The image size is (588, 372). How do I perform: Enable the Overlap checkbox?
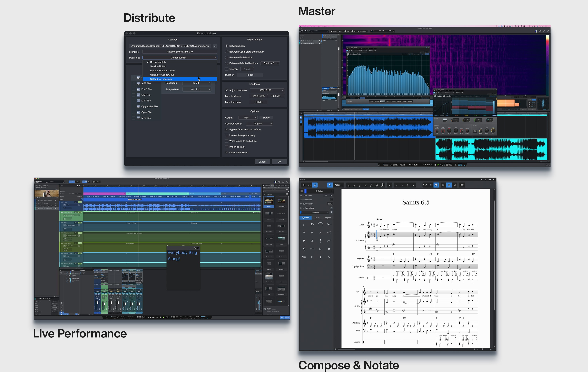click(227, 69)
